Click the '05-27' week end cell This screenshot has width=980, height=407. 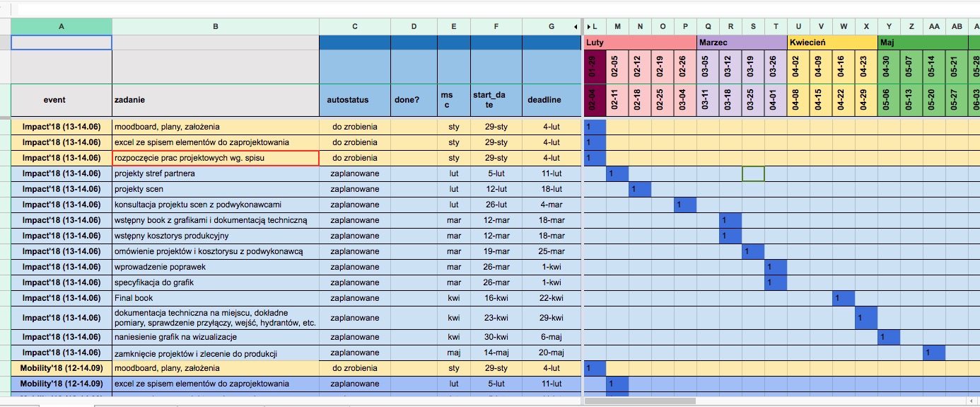click(957, 101)
